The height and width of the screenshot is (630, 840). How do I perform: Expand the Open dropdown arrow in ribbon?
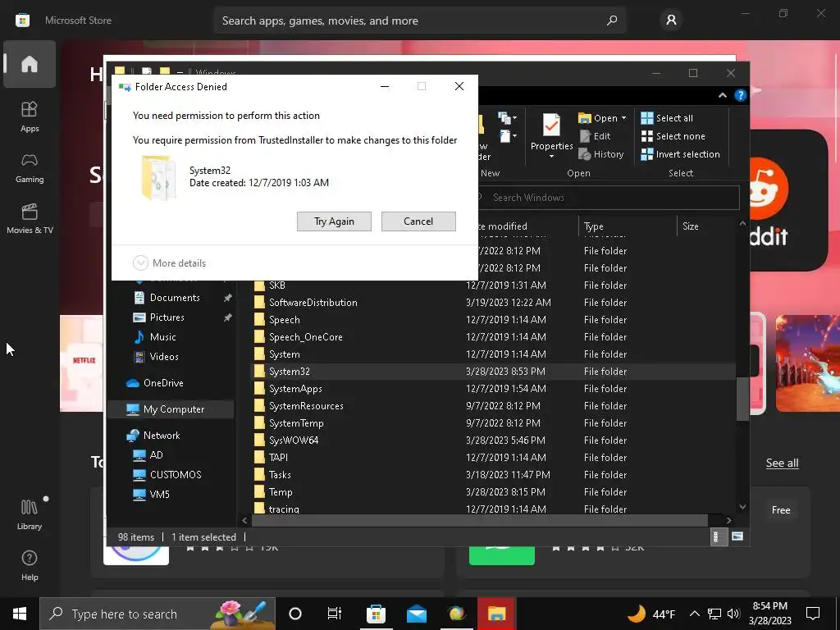[623, 118]
